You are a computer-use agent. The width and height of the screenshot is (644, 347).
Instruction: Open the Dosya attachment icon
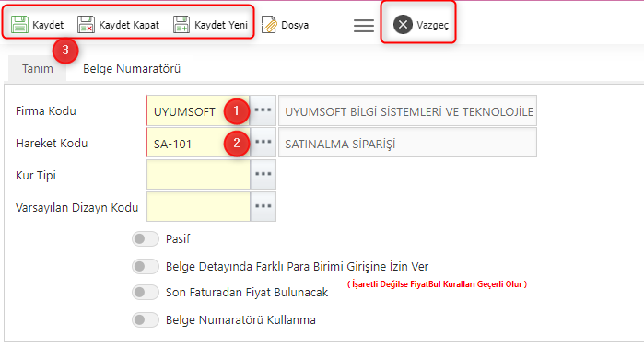click(x=269, y=25)
